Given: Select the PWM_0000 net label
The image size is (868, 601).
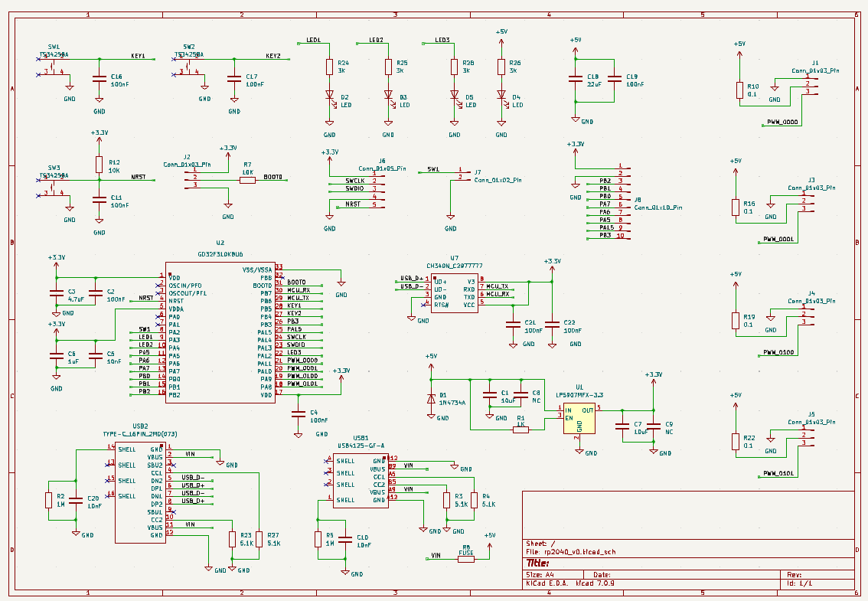Looking at the screenshot, I should point(782,122).
